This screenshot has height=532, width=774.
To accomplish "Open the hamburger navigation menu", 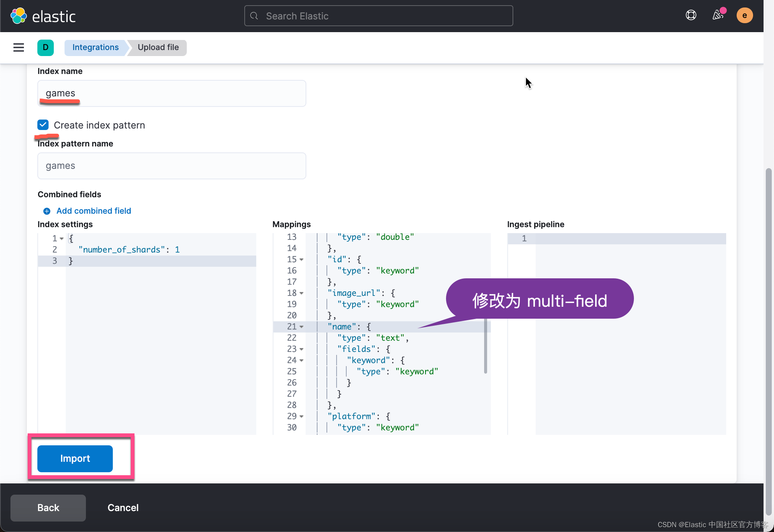I will [x=18, y=47].
